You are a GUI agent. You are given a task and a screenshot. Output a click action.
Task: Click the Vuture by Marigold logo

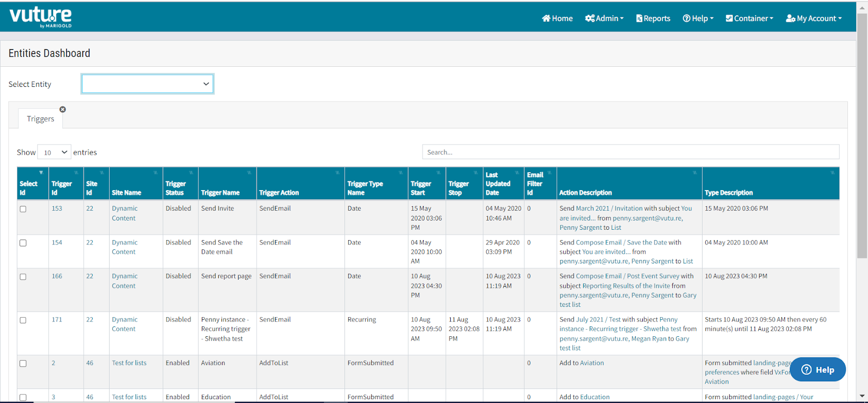coord(41,17)
